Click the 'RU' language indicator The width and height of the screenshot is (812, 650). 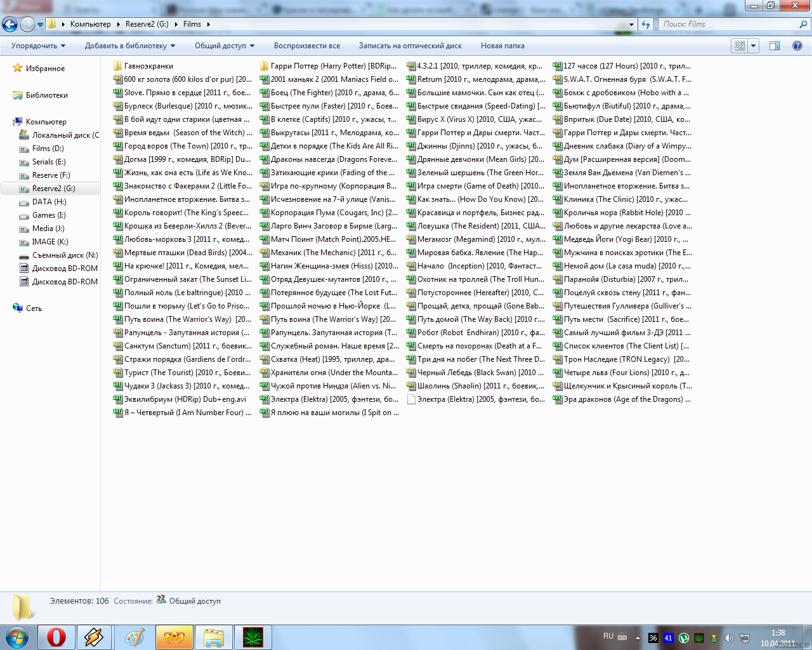(x=608, y=636)
